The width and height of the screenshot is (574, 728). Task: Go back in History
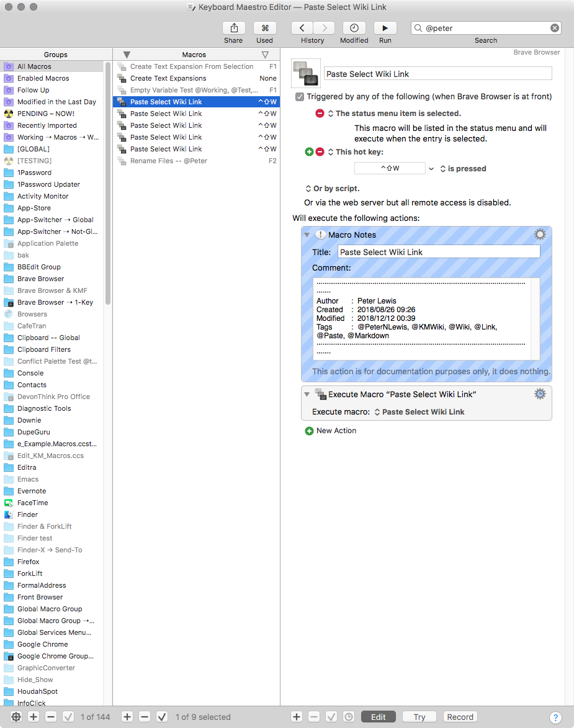tap(302, 28)
